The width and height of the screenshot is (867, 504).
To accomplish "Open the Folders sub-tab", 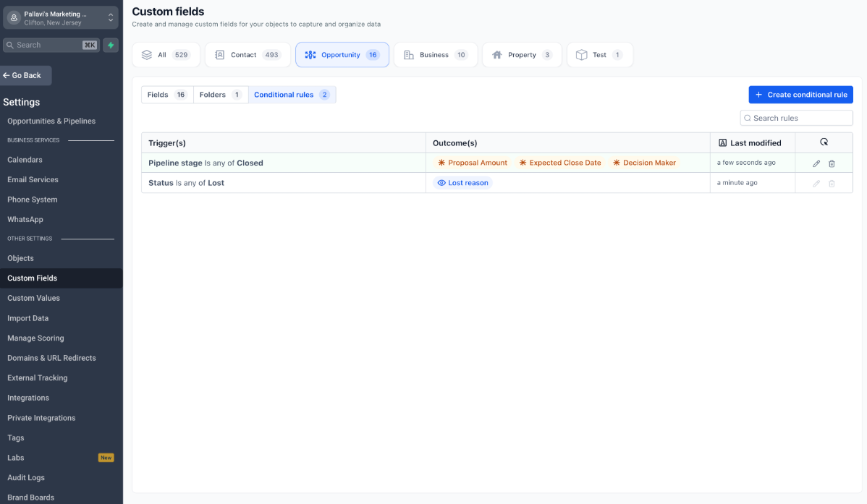I will click(x=221, y=95).
